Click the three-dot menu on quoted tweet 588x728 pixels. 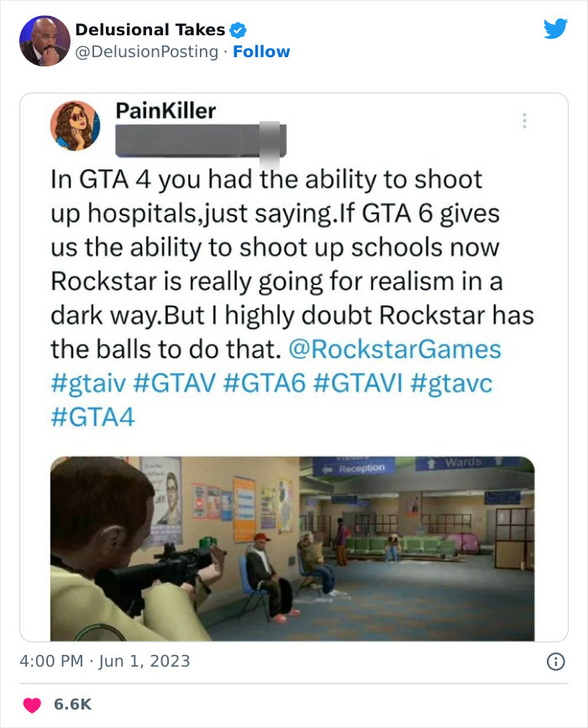524,121
